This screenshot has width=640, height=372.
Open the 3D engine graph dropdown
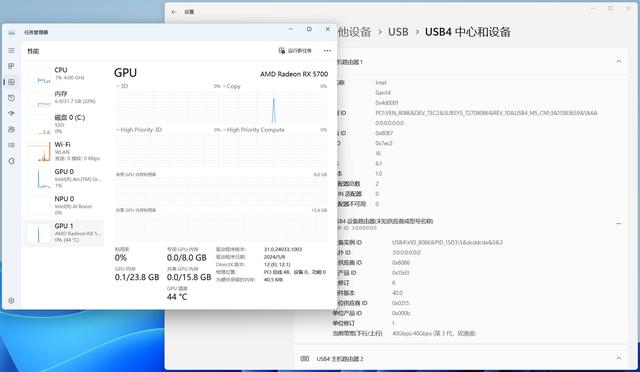pos(122,86)
